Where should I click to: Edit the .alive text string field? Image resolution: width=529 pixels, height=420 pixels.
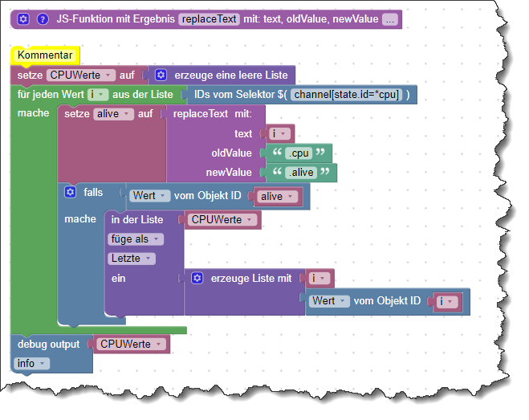[301, 173]
